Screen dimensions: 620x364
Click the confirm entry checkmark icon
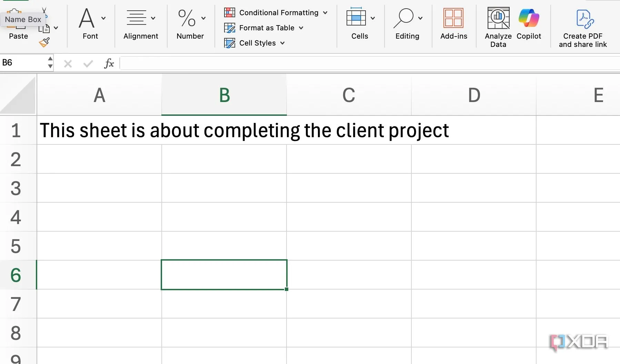[x=88, y=64]
